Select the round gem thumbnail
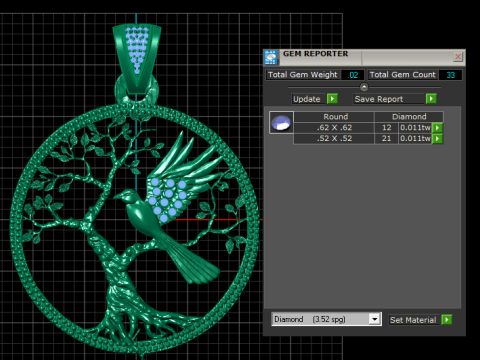Image resolution: width=480 pixels, height=360 pixels. tap(281, 122)
